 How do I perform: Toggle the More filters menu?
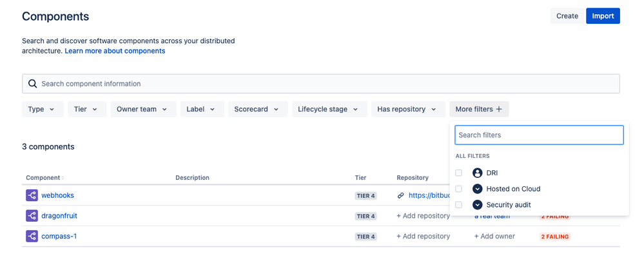tap(478, 110)
